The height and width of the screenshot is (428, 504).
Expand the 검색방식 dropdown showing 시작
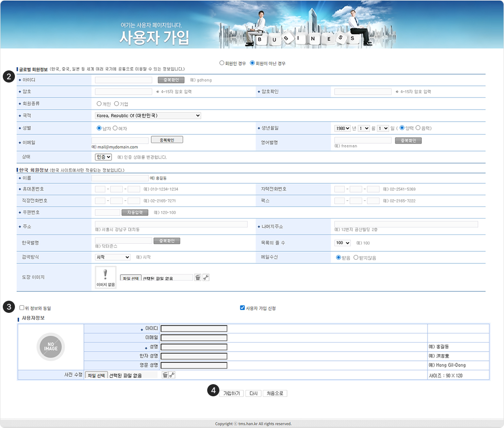click(112, 257)
